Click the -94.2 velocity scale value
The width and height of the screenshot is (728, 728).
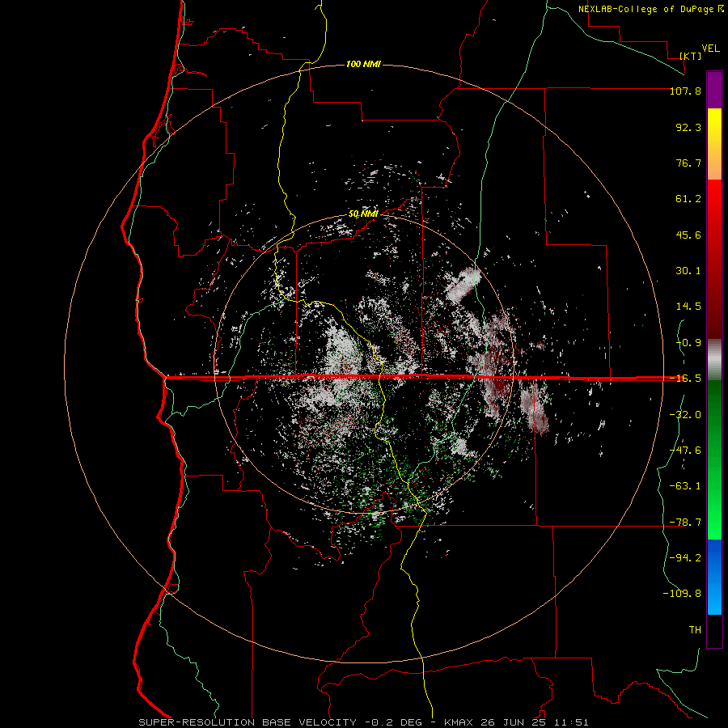(x=685, y=558)
